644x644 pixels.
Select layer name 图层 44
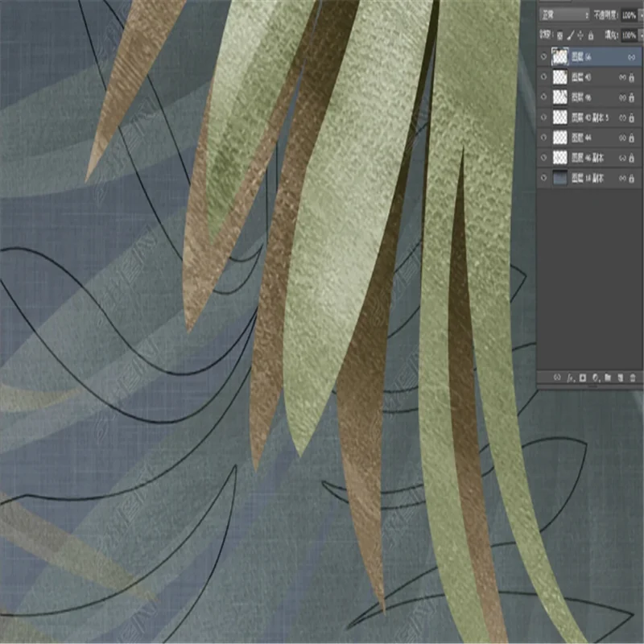pyautogui.click(x=581, y=138)
